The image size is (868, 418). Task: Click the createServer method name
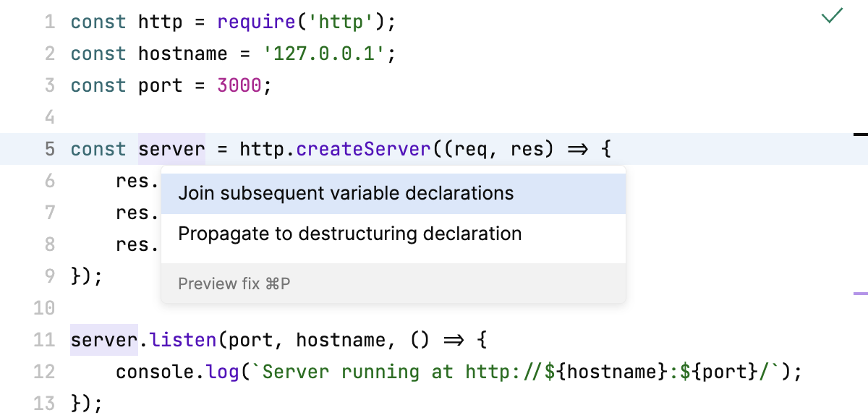coord(362,149)
